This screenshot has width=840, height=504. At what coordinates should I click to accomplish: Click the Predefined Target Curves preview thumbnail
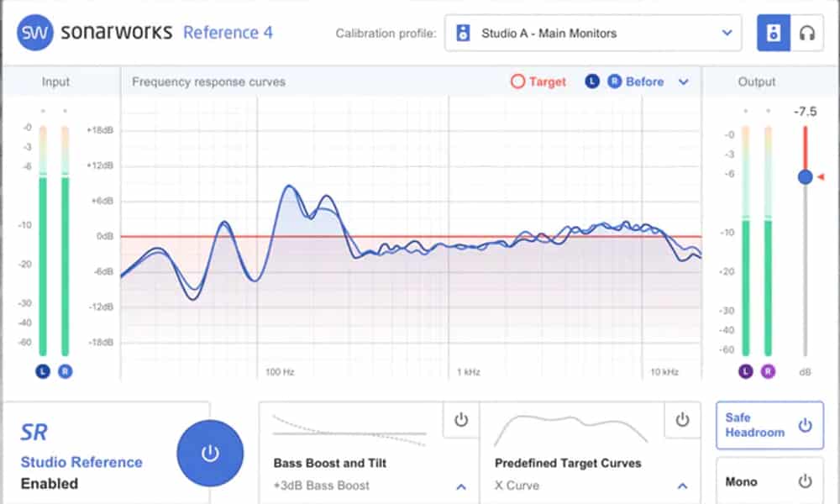(570, 430)
